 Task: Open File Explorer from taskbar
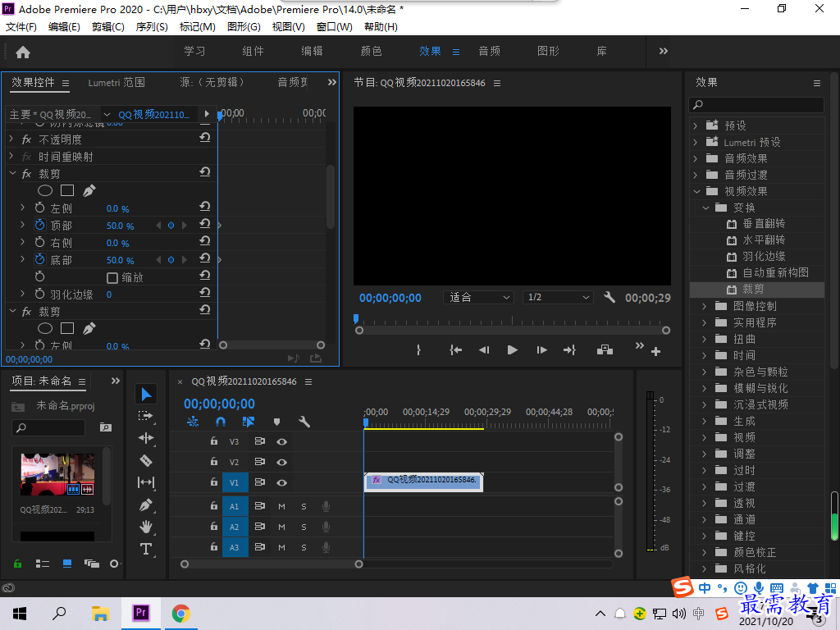(x=100, y=613)
